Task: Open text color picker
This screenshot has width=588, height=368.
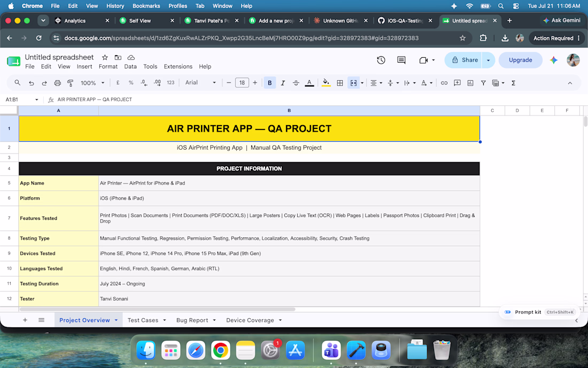Action: [x=310, y=83]
